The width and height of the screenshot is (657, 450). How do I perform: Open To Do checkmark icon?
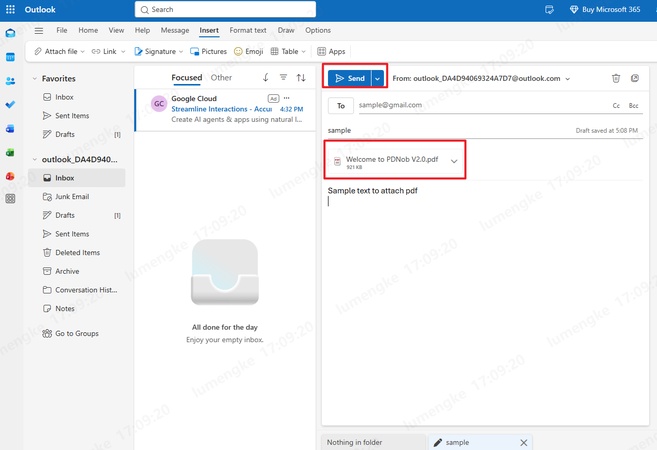10,105
